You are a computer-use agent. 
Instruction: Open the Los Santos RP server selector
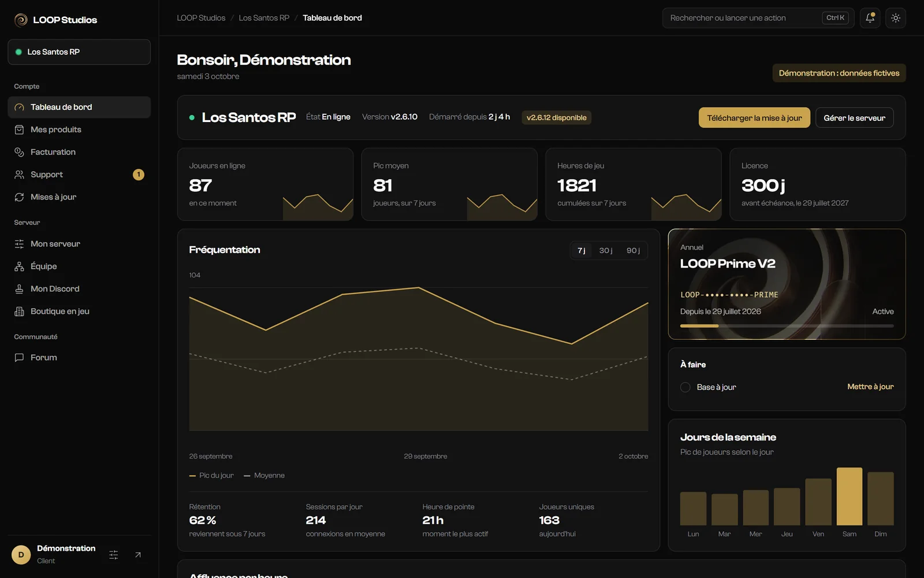[79, 52]
